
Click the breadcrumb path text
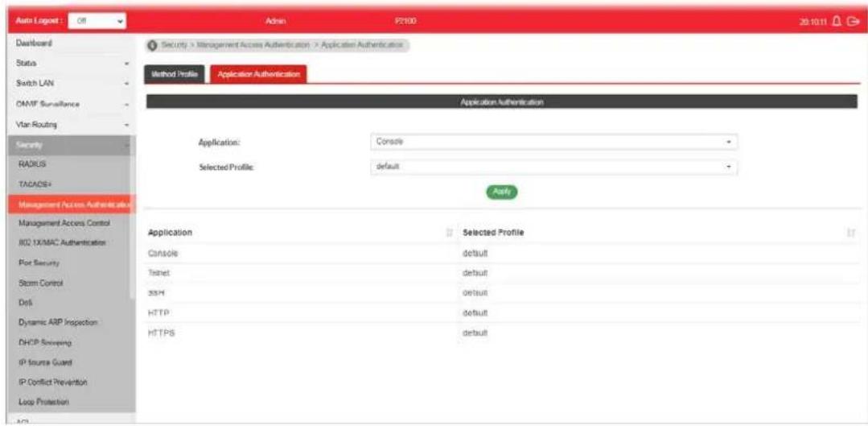coord(282,45)
